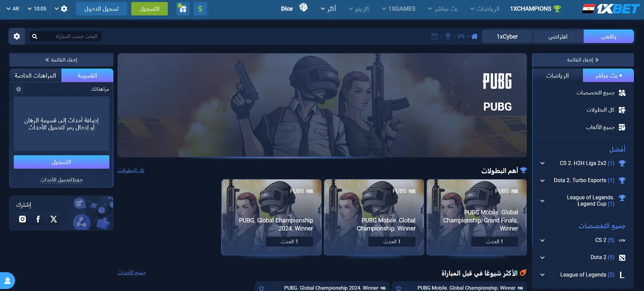Expand League of Legends (2) discipline
The image size is (644, 291).
pos(542,275)
